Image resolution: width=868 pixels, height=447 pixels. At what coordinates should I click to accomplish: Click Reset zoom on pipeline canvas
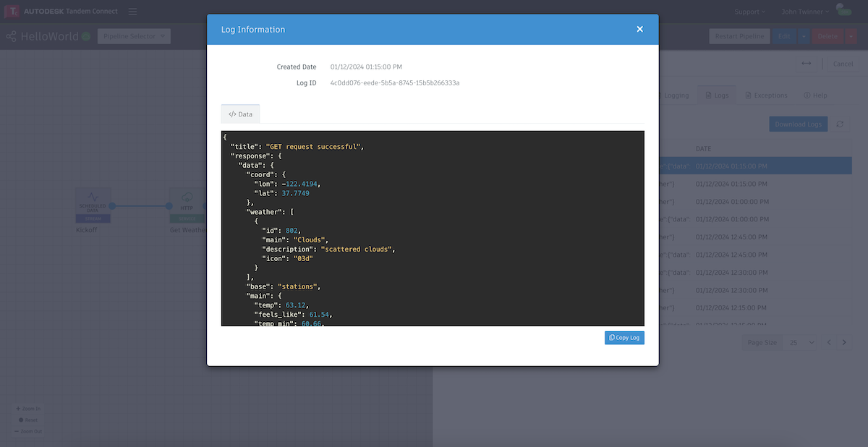point(28,420)
